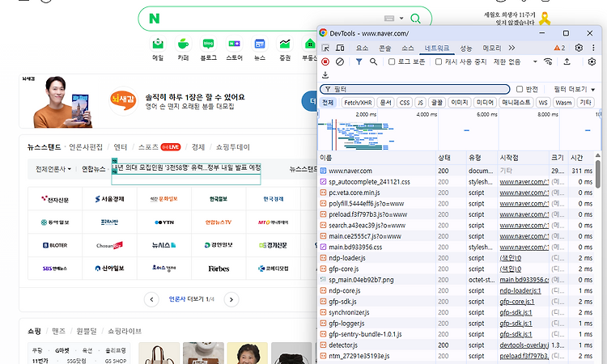Click the www.naver.com/ initiator link for pc.veta.core.min.js
This screenshot has width=607, height=364.
pos(524,193)
